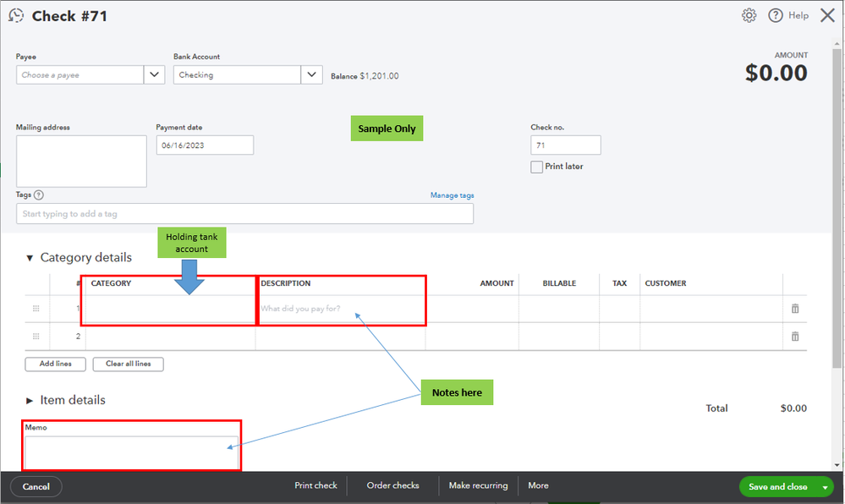Click the Category cell in line 2
Image resolution: width=845 pixels, height=504 pixels.
pos(170,337)
